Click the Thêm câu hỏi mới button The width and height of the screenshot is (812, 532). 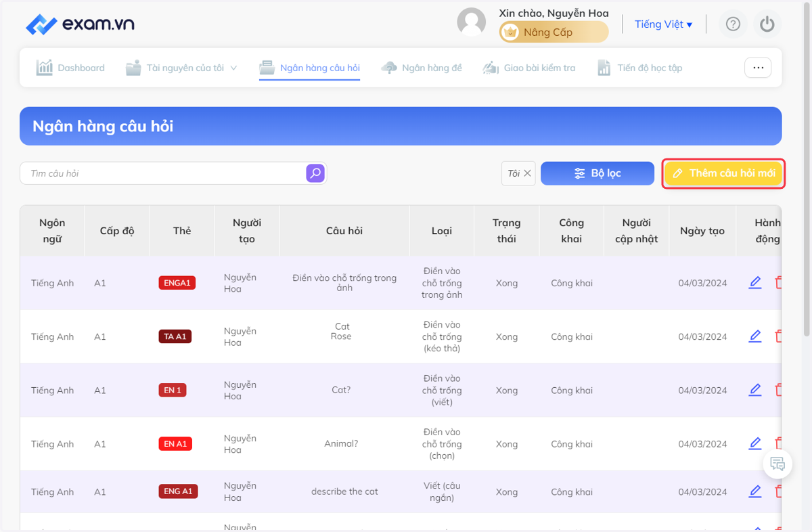click(x=723, y=173)
